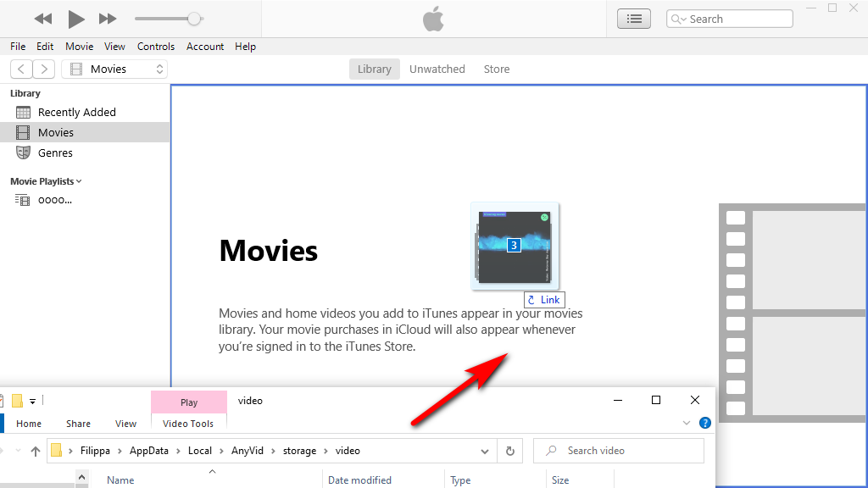Open the Account menu

[205, 47]
